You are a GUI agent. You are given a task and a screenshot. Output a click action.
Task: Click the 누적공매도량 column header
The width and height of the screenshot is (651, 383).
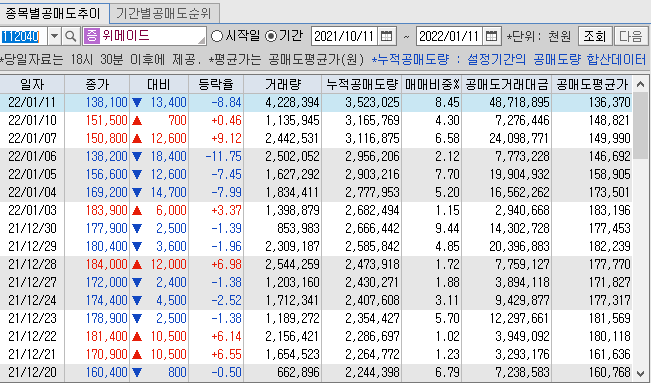(362, 84)
